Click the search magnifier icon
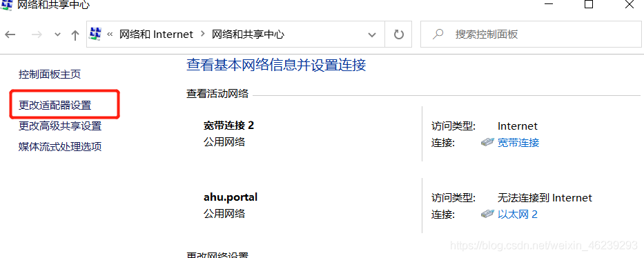Image resolution: width=644 pixels, height=258 pixels. [438, 34]
